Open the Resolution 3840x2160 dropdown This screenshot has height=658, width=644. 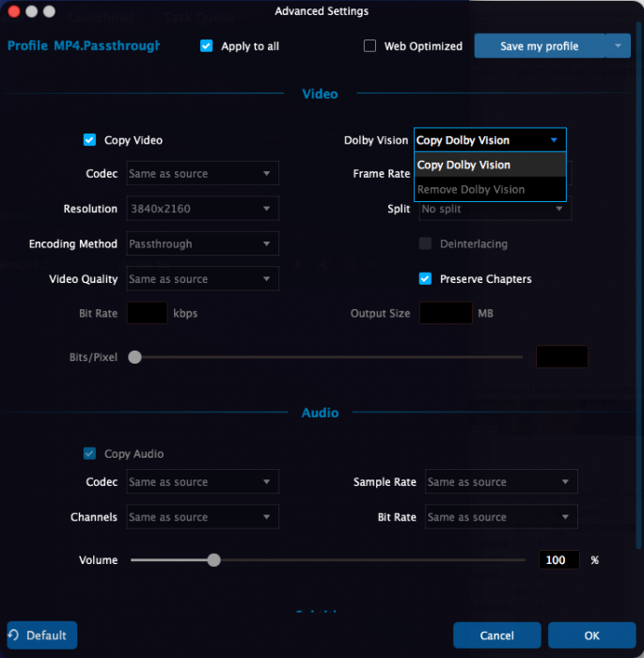click(202, 209)
